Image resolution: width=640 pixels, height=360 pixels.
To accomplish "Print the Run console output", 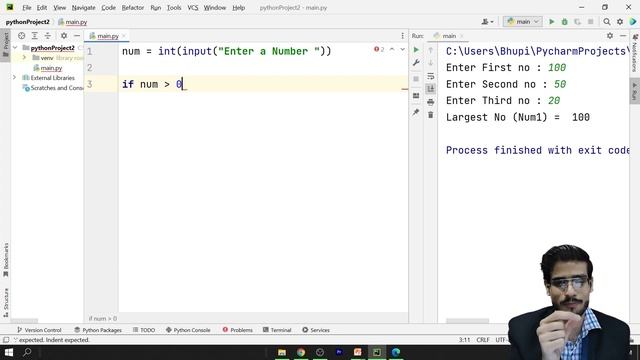I will (x=431, y=102).
